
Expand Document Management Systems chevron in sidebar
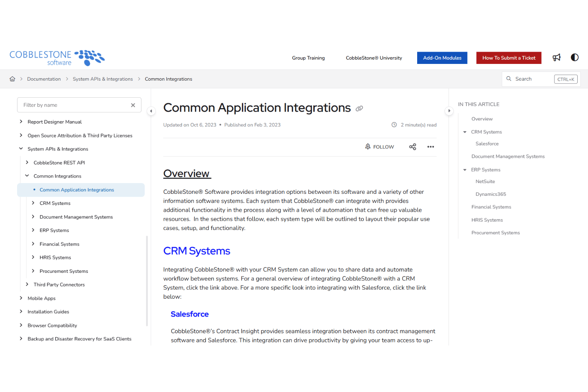click(x=33, y=216)
